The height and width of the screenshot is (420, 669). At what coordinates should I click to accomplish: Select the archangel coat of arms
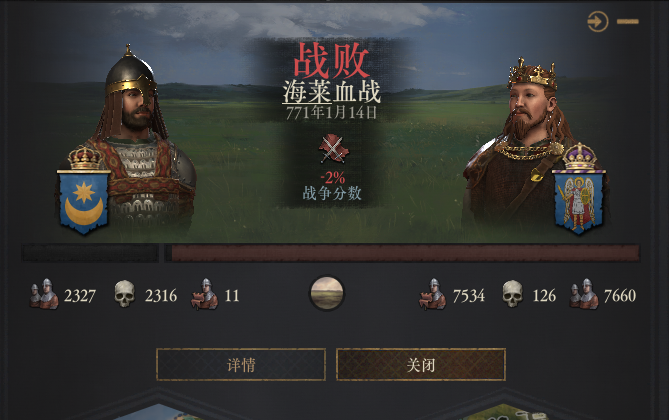pyautogui.click(x=579, y=201)
